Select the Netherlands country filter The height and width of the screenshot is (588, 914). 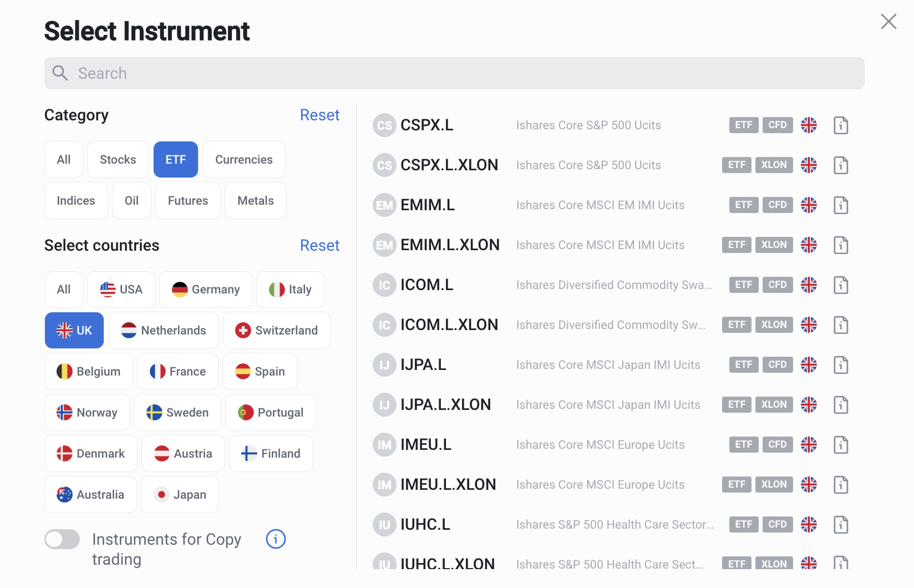point(164,331)
